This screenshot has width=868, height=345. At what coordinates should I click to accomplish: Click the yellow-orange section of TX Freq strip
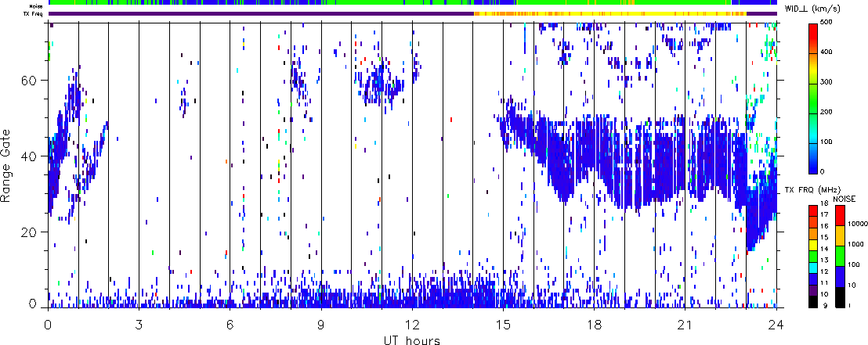coord(610,13)
